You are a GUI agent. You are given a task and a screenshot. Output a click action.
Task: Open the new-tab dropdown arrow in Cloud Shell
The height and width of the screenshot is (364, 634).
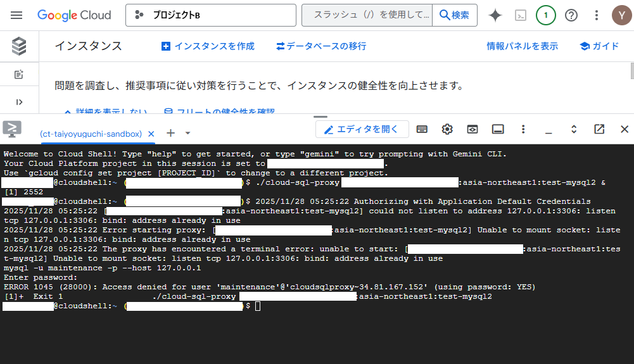tap(188, 134)
